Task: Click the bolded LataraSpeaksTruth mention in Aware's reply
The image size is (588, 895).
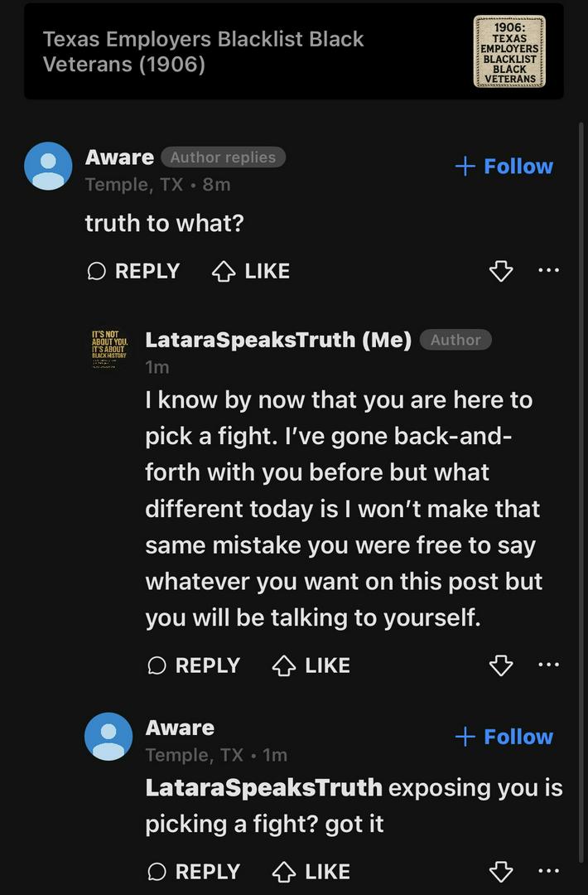Action: click(263, 787)
